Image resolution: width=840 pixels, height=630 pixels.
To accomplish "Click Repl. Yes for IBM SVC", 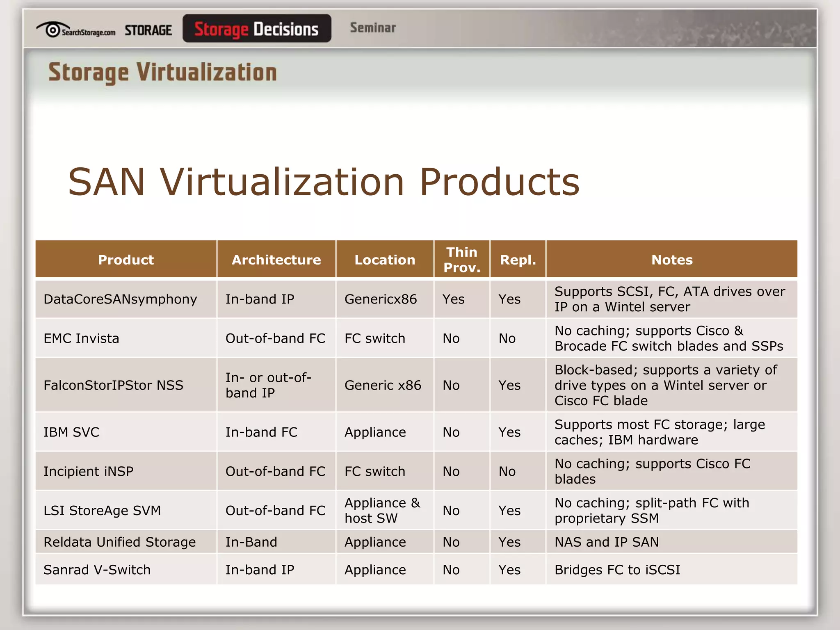I will pos(518,432).
